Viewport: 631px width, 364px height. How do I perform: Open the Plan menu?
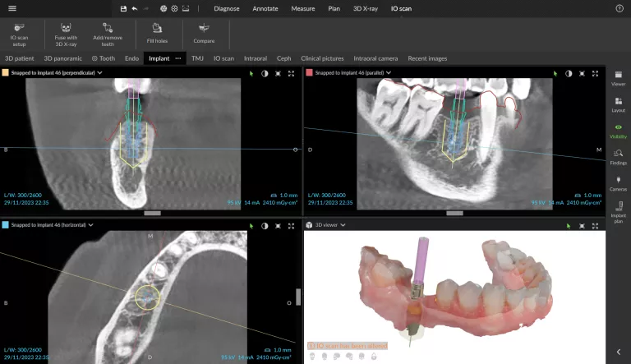[x=334, y=8]
